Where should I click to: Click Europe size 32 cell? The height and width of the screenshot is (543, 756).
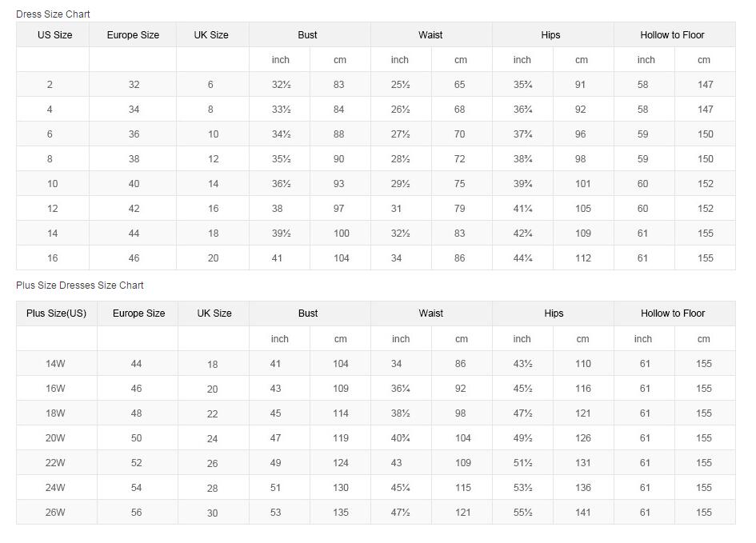pyautogui.click(x=134, y=85)
